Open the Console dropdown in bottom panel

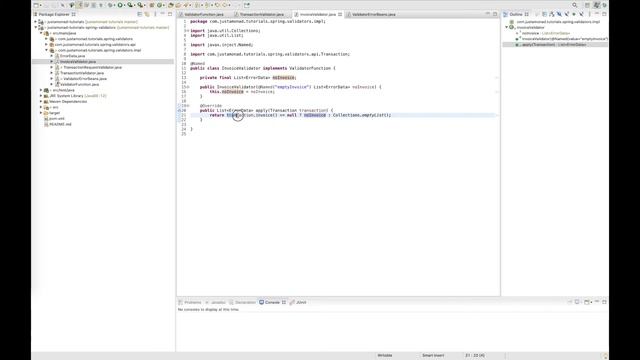(591, 302)
